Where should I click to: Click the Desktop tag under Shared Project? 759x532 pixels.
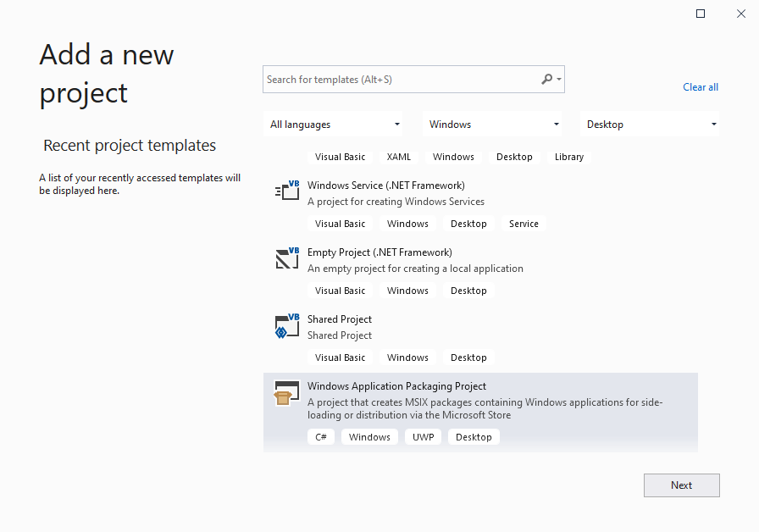coord(468,357)
